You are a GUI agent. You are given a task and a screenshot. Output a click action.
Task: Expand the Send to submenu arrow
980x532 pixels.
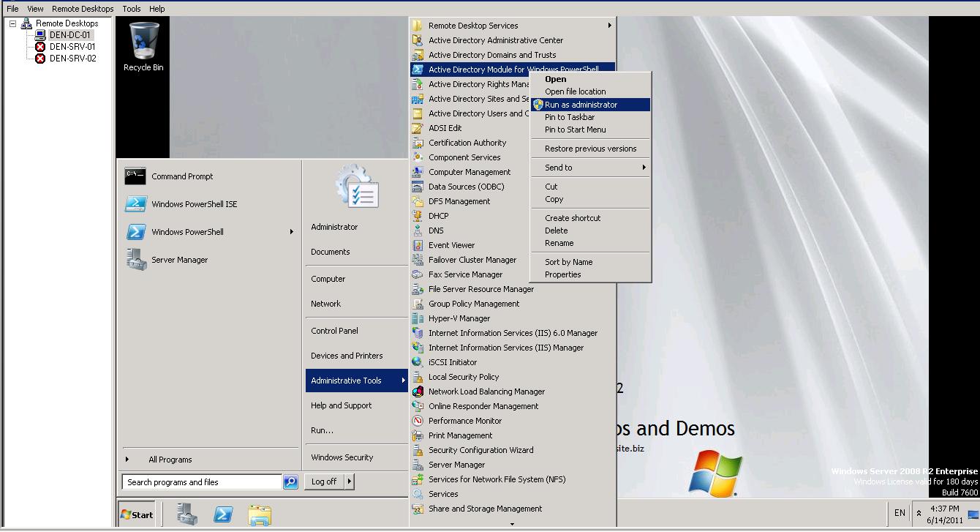pos(644,168)
